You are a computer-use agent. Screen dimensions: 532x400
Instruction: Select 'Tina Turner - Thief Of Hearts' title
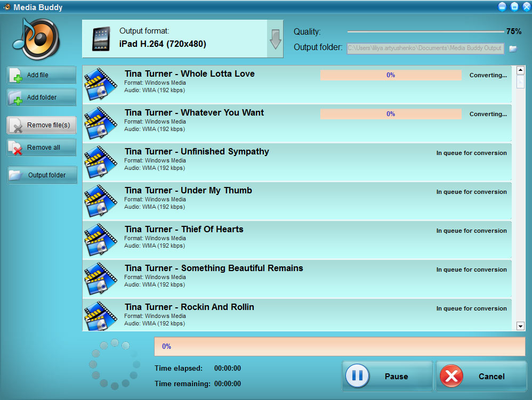[x=184, y=230]
